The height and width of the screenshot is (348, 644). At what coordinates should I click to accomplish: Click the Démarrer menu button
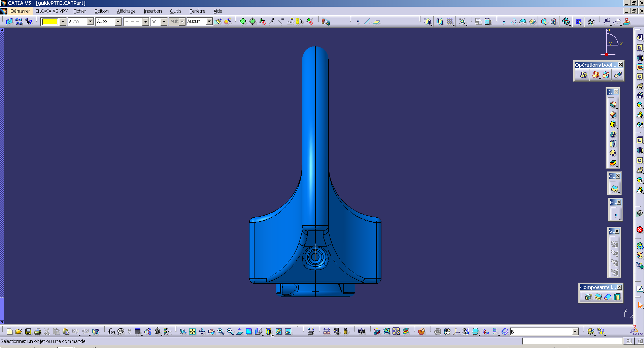tap(20, 11)
